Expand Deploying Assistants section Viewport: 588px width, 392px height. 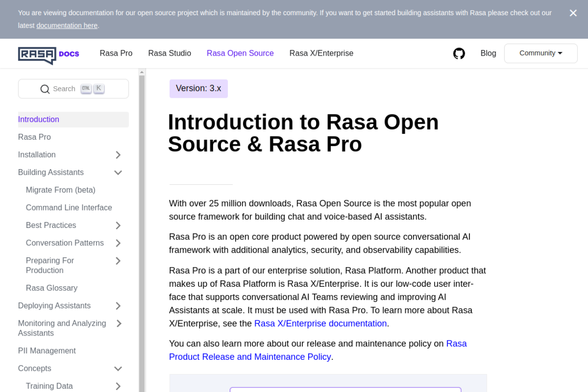point(118,306)
